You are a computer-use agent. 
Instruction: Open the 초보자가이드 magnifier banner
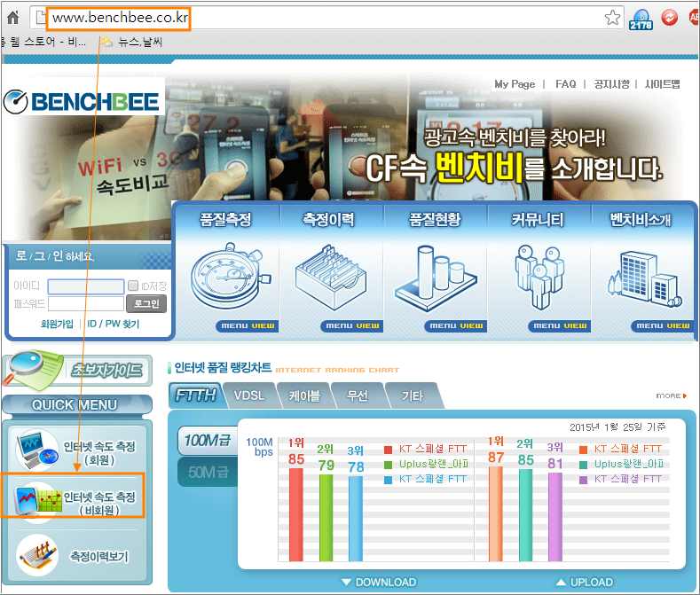click(x=77, y=369)
